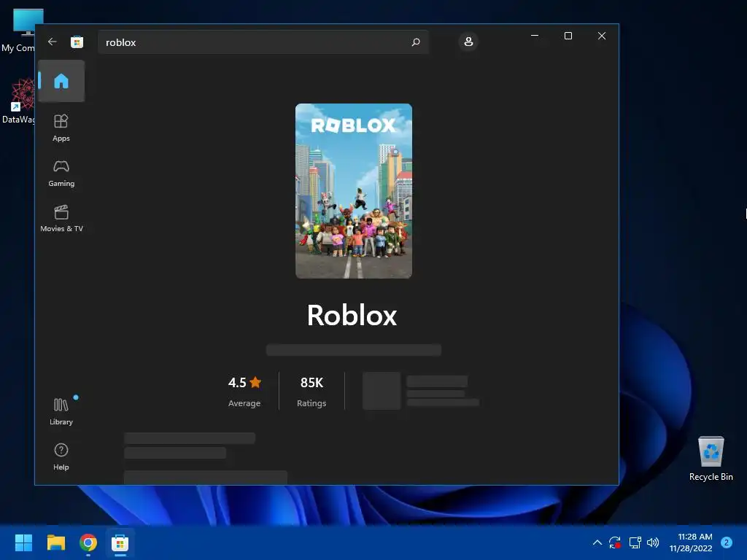
Task: Open Help from the sidebar
Action: tap(61, 456)
